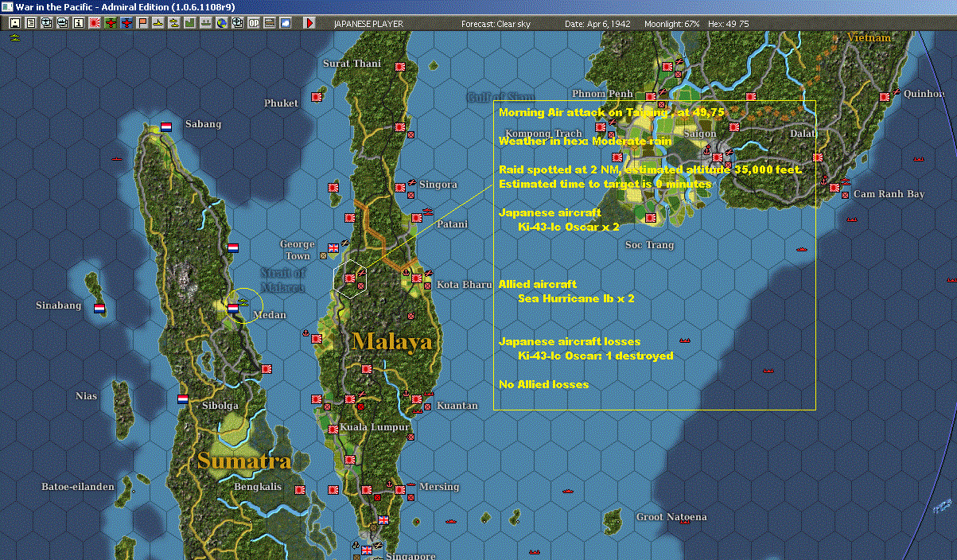This screenshot has width=957, height=560.
Task: Open the document list toolbar icon
Action: (31, 23)
